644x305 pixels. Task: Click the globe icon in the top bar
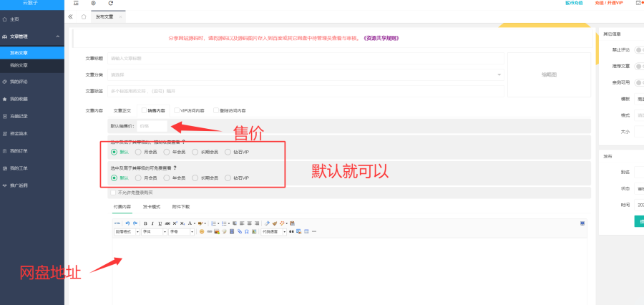(93, 3)
